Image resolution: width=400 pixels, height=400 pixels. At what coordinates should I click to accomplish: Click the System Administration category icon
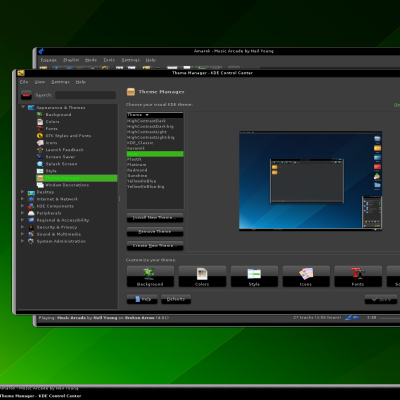coord(31,241)
